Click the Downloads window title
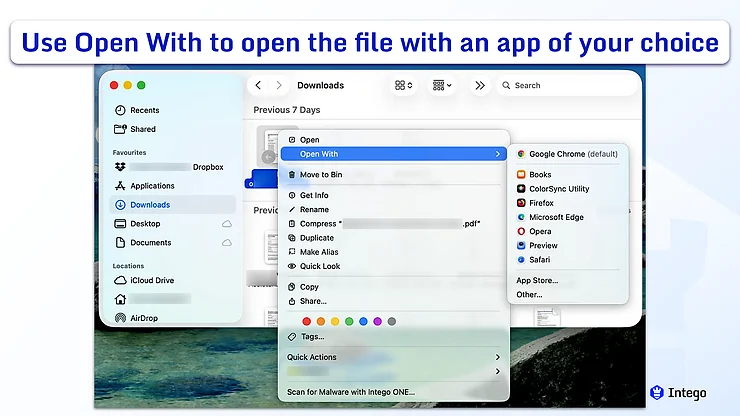The image size is (740, 416). tap(320, 85)
